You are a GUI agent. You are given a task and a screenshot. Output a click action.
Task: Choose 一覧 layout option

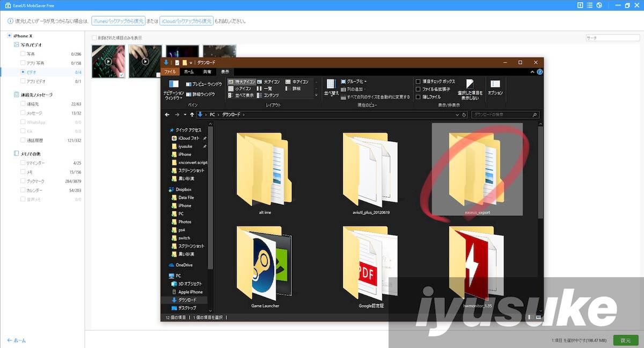click(265, 89)
